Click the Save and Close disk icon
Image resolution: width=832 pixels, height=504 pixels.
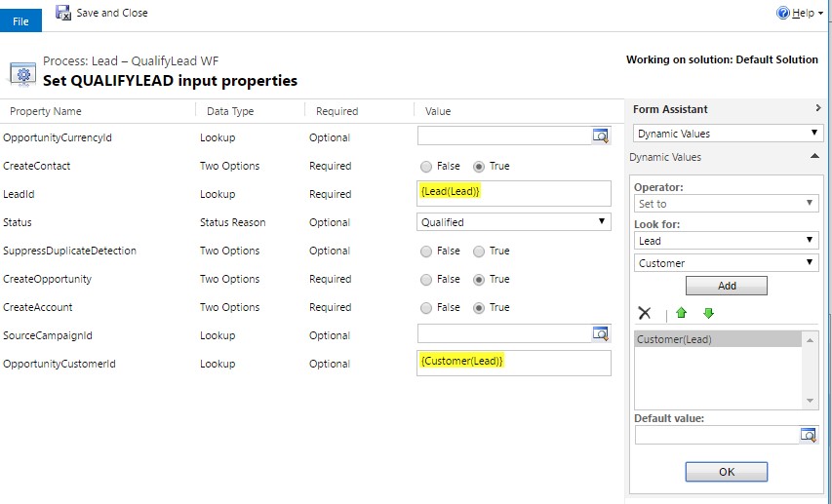click(63, 13)
